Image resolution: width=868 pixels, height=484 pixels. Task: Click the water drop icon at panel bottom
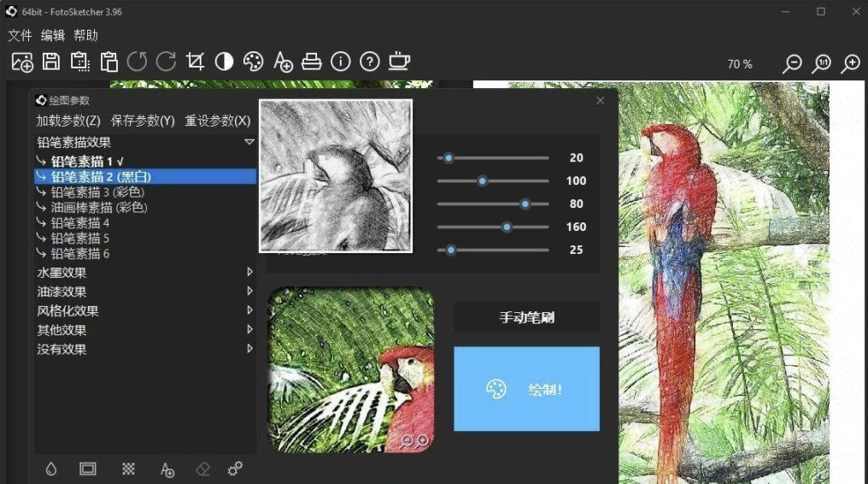point(51,469)
